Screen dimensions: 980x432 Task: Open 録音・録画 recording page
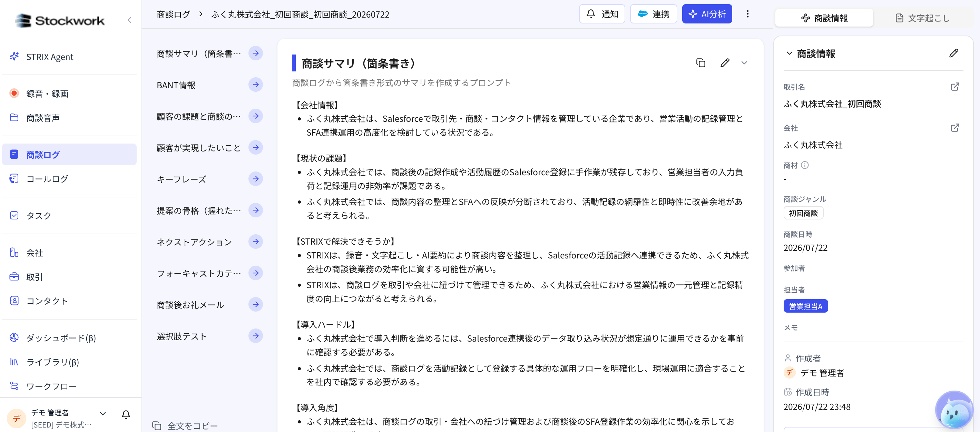[69, 94]
